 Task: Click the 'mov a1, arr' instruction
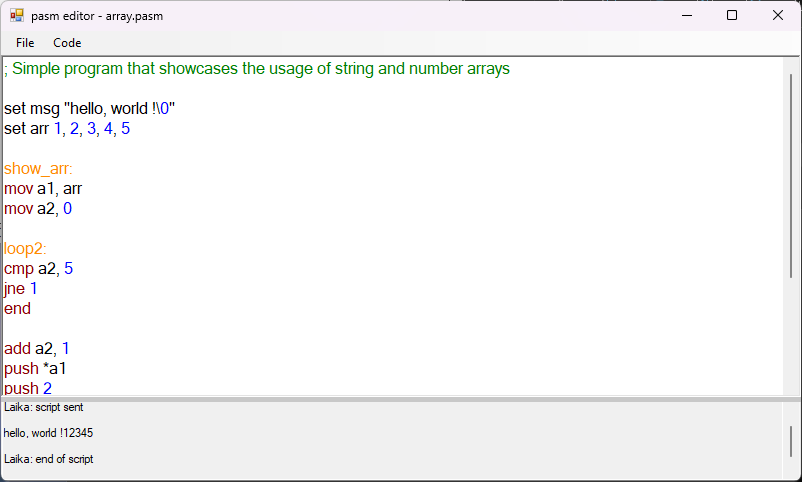click(43, 189)
